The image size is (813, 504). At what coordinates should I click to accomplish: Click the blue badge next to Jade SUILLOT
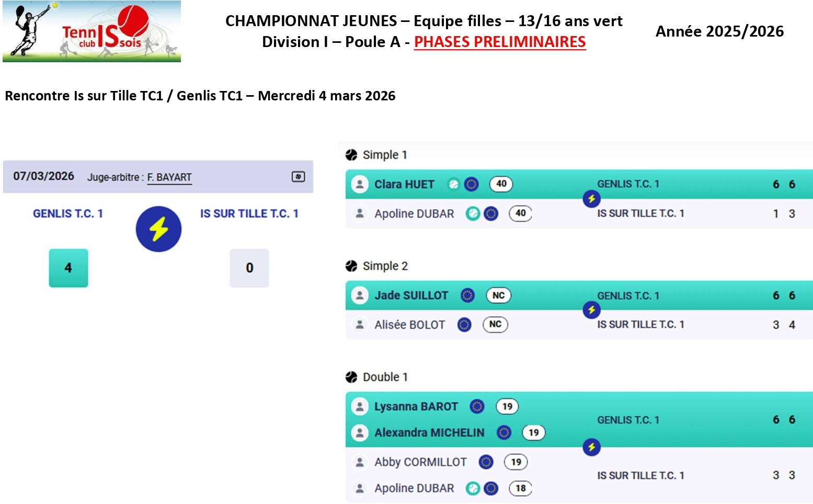pyautogui.click(x=467, y=295)
